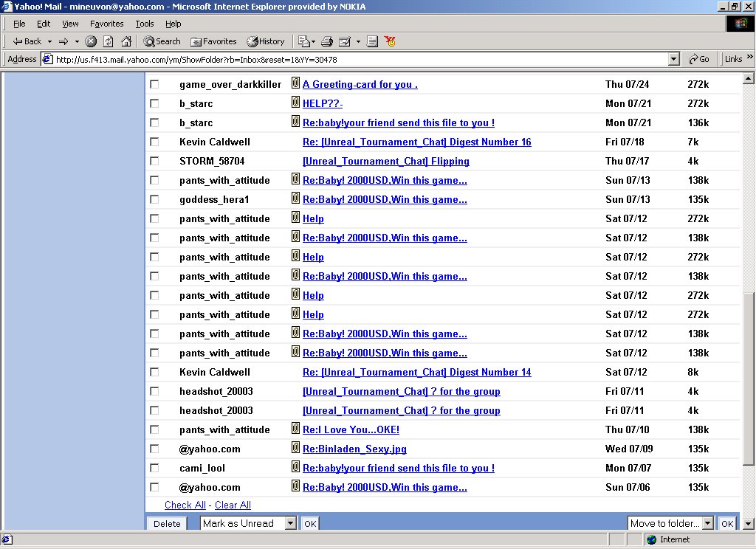Click the Windows logo throbber icon

740,24
